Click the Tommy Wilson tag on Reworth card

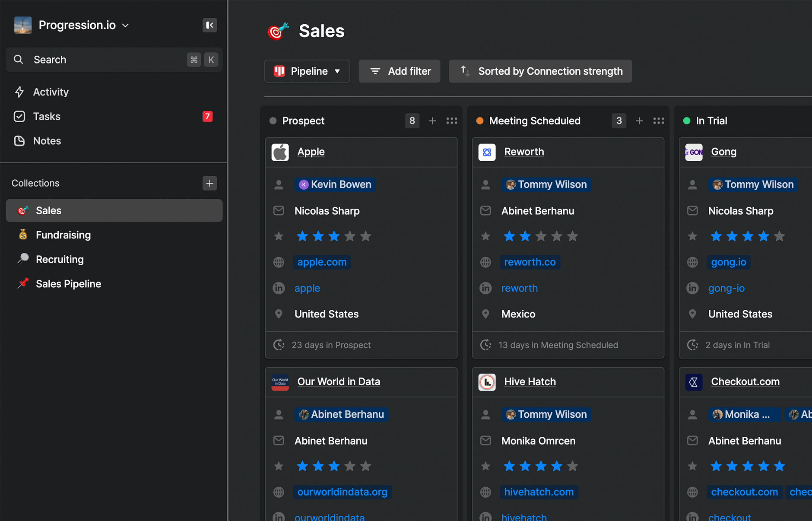tap(546, 184)
